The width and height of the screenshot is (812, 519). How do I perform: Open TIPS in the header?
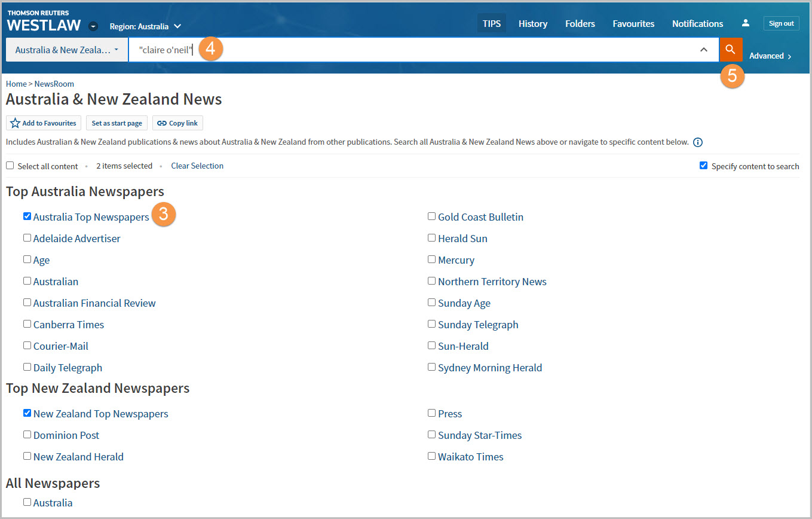tap(492, 24)
